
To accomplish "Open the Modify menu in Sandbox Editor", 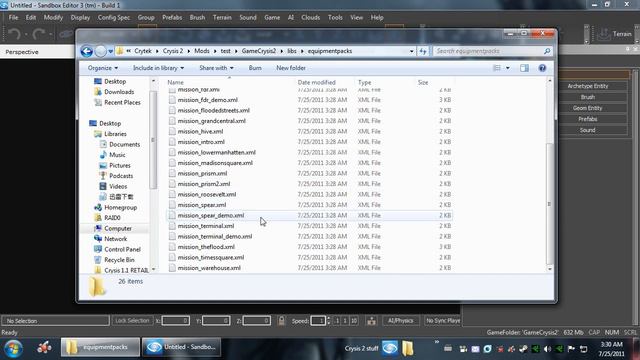I will click(x=53, y=18).
